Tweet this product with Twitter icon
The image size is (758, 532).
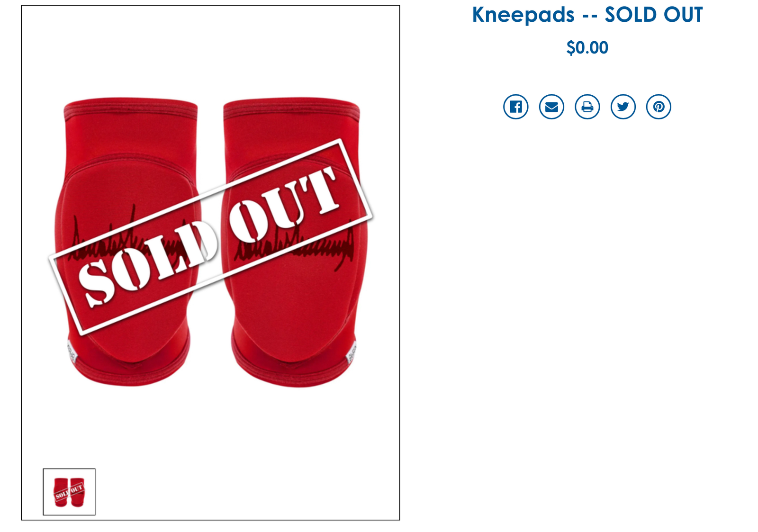point(623,107)
